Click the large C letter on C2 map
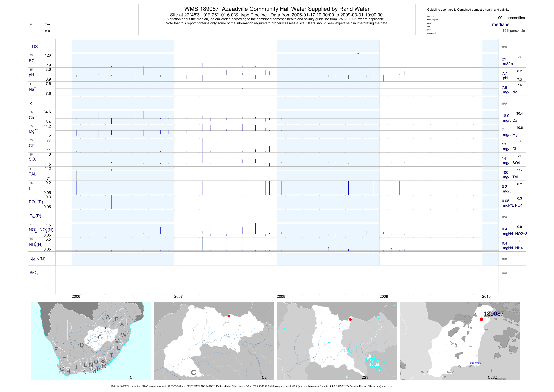The width and height of the screenshot is (554, 392). pos(193,372)
